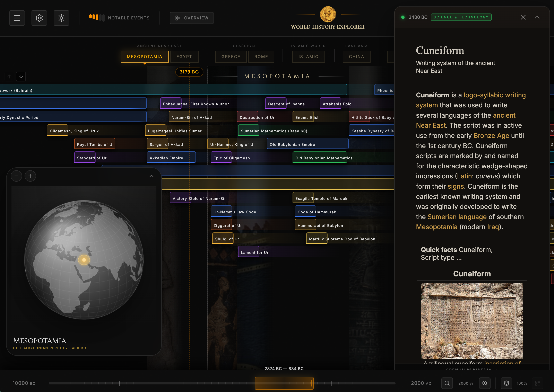Zoom in the timeline with the plus magnifier
This screenshot has height=392, width=554.
[x=485, y=383]
